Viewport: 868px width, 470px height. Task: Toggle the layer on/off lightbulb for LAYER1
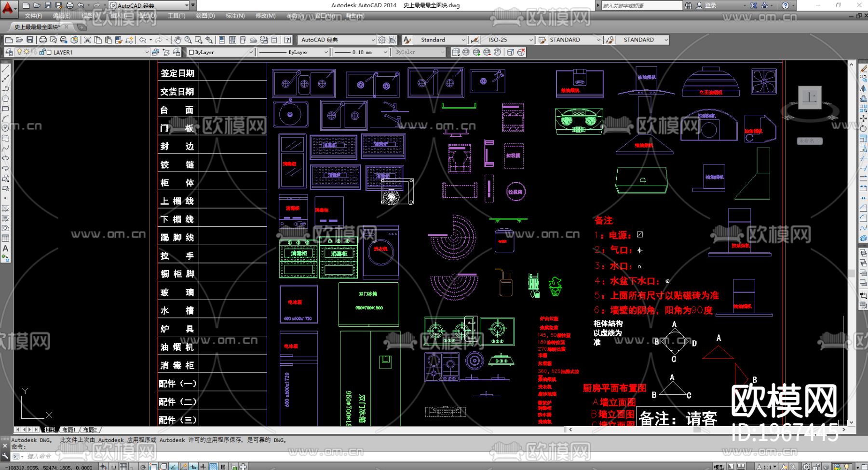[x=19, y=52]
